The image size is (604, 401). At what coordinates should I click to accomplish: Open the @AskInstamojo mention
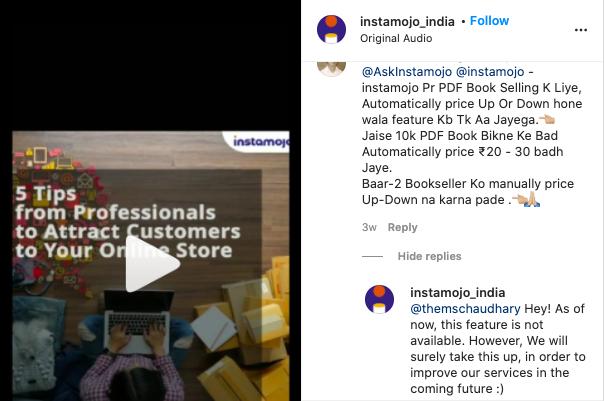407,72
